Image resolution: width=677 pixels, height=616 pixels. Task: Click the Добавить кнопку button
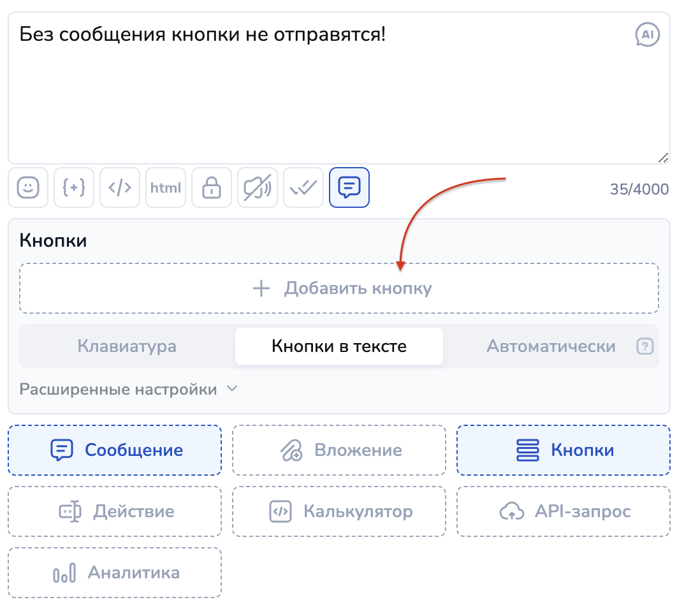pos(339,288)
